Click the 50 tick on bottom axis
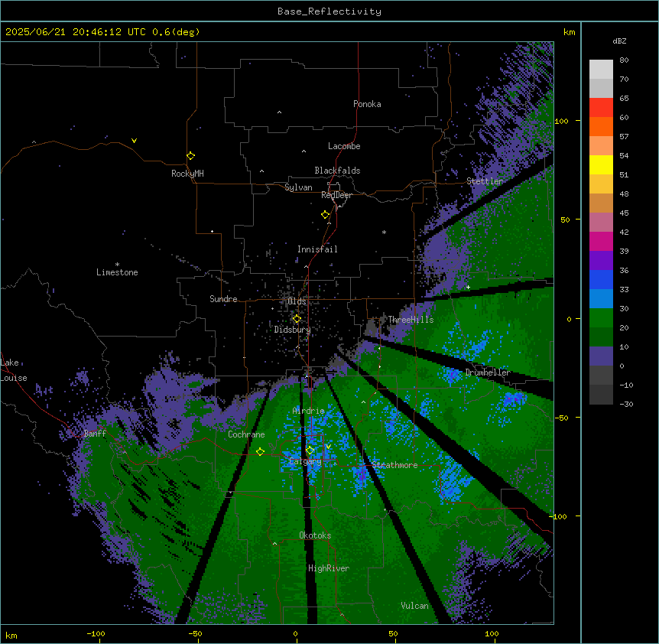The width and height of the screenshot is (659, 644). 393,634
